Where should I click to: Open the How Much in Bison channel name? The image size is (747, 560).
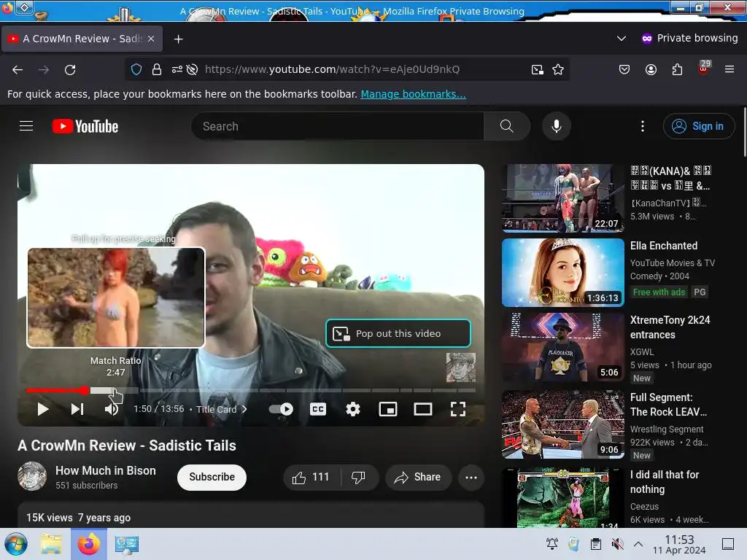click(105, 470)
